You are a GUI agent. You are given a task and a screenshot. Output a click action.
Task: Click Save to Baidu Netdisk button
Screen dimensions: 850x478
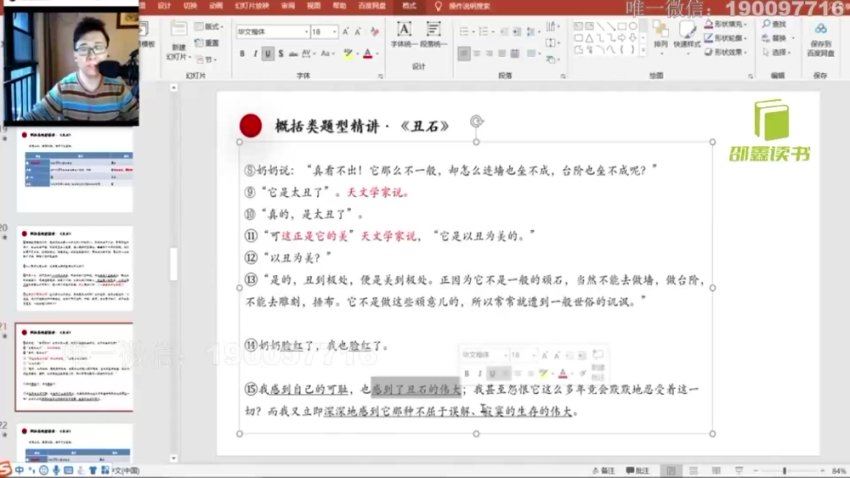pyautogui.click(x=820, y=39)
